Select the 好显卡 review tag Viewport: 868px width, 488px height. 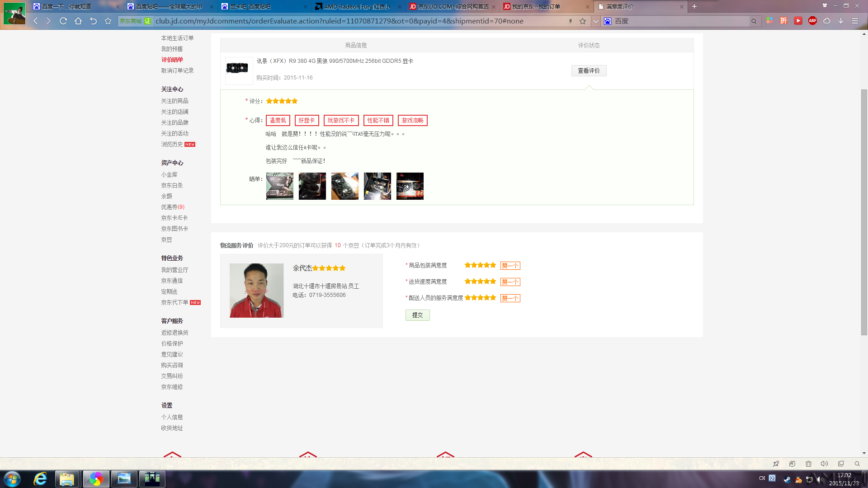coord(307,121)
